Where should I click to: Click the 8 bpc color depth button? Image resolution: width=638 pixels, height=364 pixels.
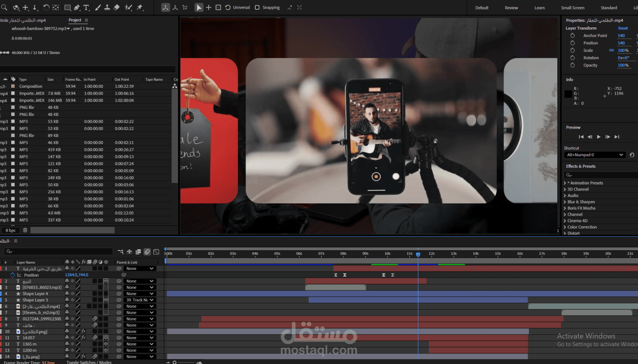click(11, 230)
